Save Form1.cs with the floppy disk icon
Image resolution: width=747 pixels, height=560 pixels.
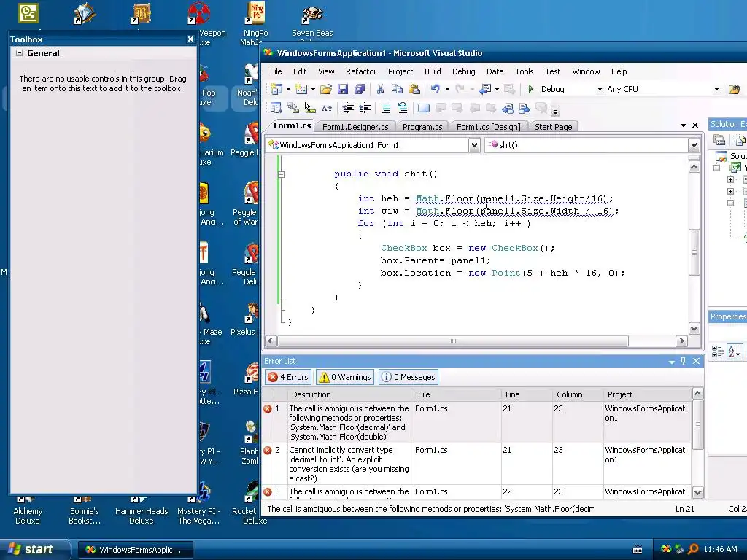click(343, 89)
